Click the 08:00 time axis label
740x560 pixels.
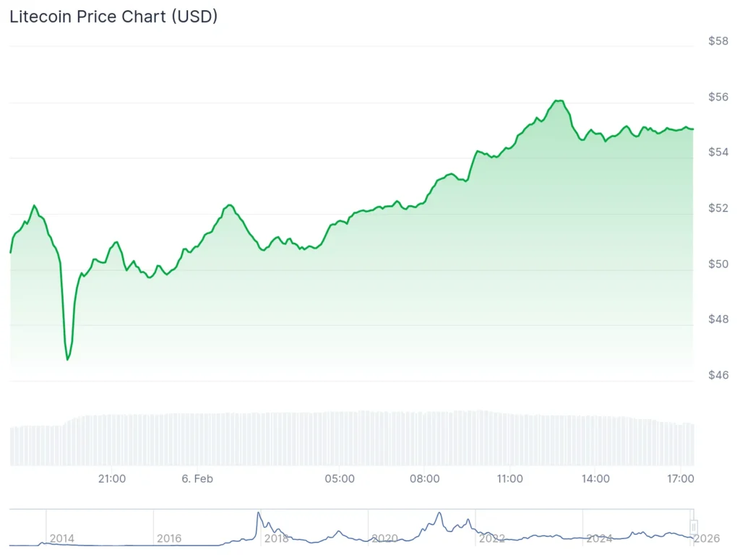tap(425, 478)
